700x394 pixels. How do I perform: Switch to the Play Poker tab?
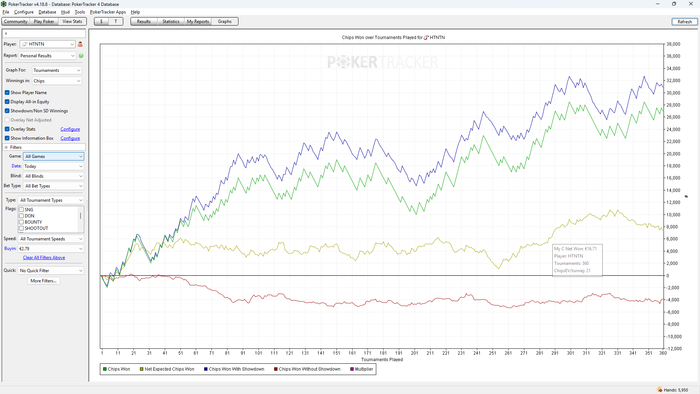(x=44, y=21)
